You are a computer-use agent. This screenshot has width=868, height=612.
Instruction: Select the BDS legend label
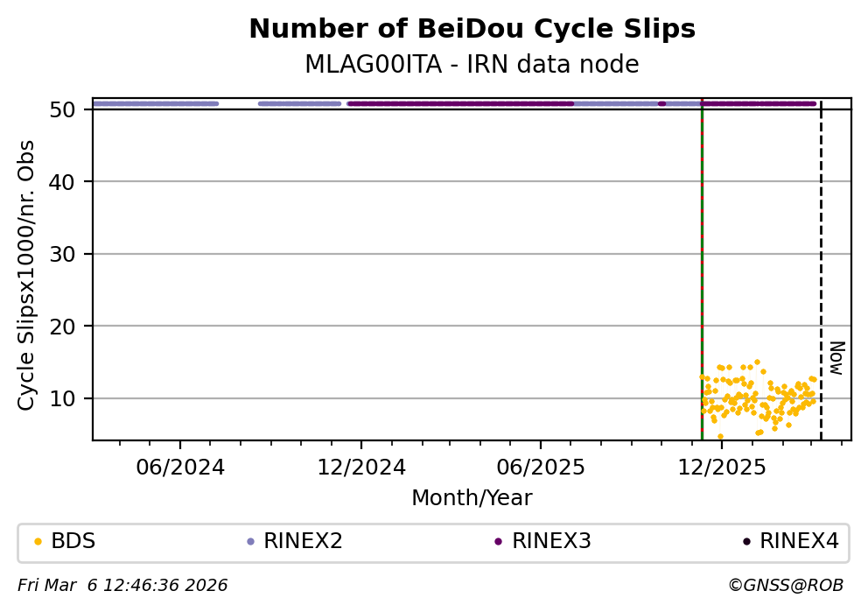click(x=73, y=542)
